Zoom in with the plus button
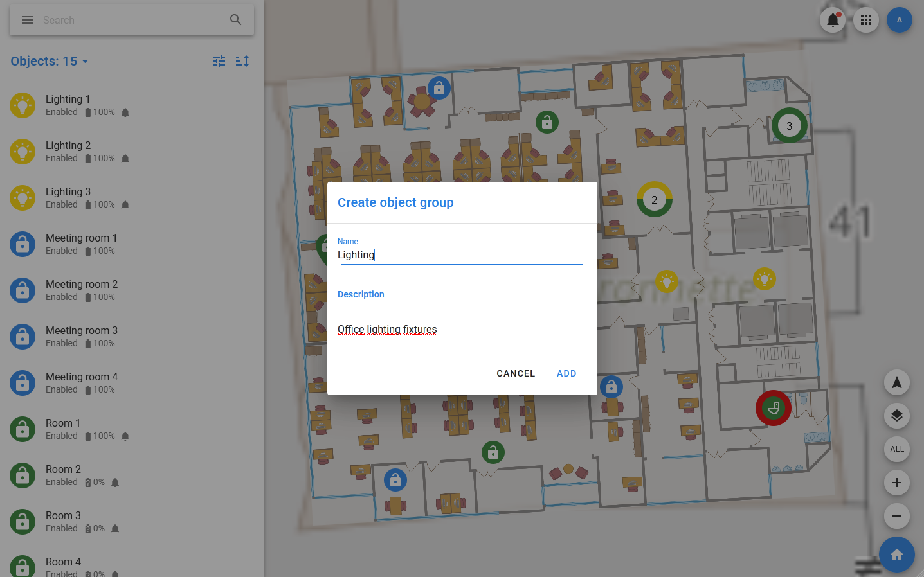The height and width of the screenshot is (577, 924). pos(897,483)
